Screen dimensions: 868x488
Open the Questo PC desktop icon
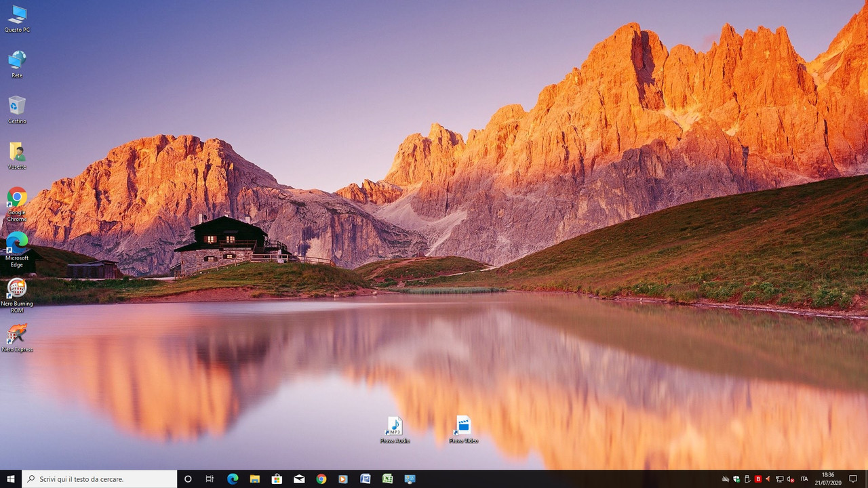pyautogui.click(x=17, y=19)
